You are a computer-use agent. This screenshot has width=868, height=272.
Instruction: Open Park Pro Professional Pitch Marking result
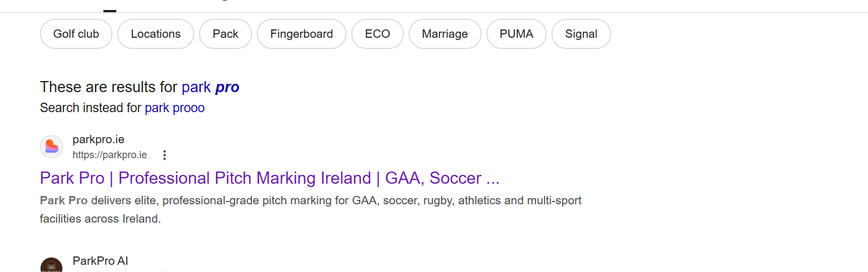(270, 178)
